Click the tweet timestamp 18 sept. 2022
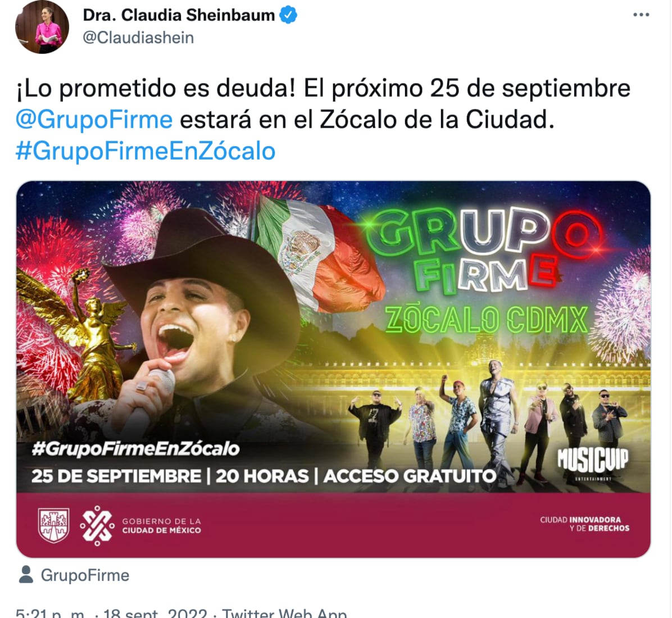Viewport: 672px width, 618px height. [x=156, y=613]
